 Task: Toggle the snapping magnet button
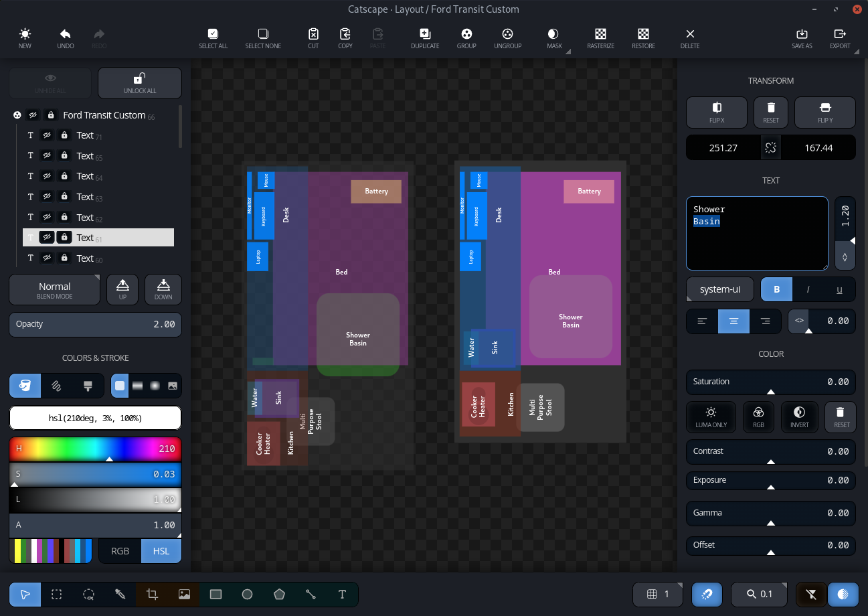[707, 594]
